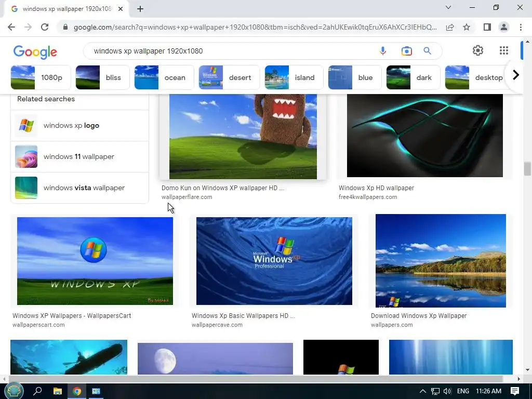Click the Google search query field
This screenshot has width=532, height=399.
point(231,51)
